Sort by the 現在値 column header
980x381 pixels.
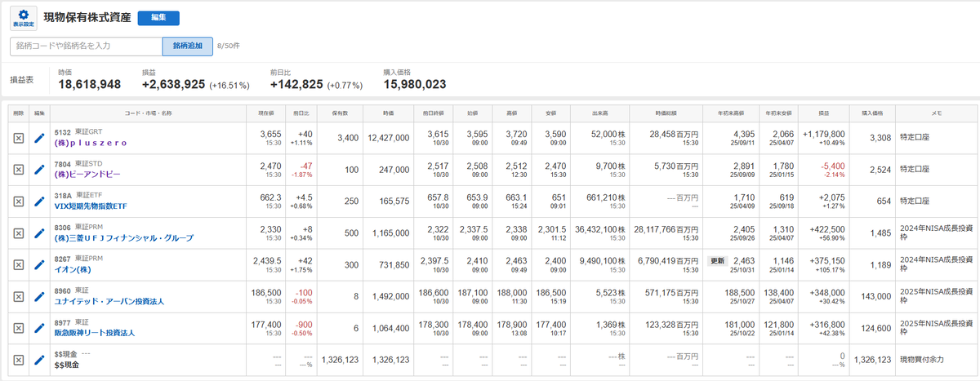(266, 113)
